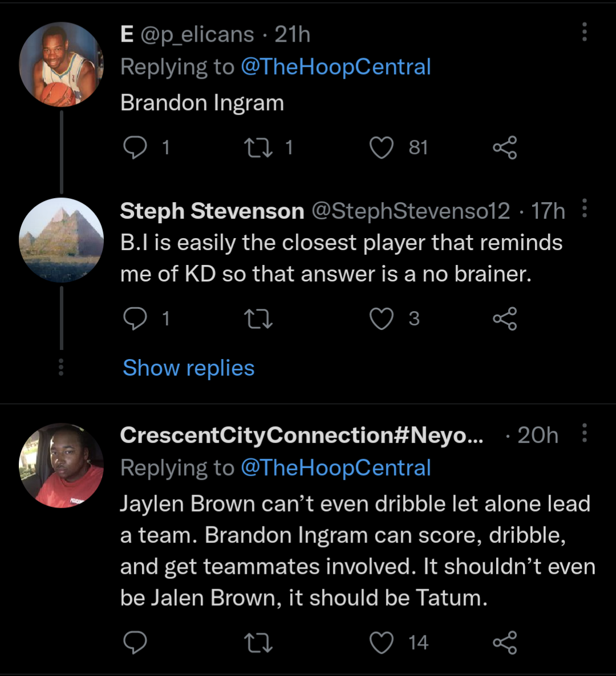Expand thread with Show replies
The width and height of the screenshot is (616, 676).
tap(188, 368)
